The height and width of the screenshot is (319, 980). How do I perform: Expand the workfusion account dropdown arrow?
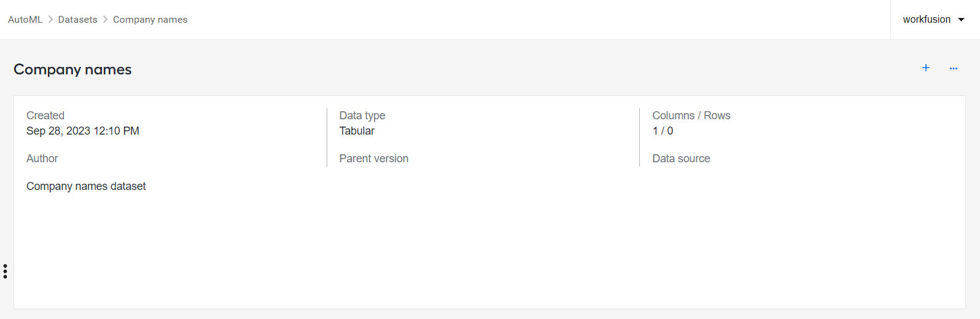(961, 20)
